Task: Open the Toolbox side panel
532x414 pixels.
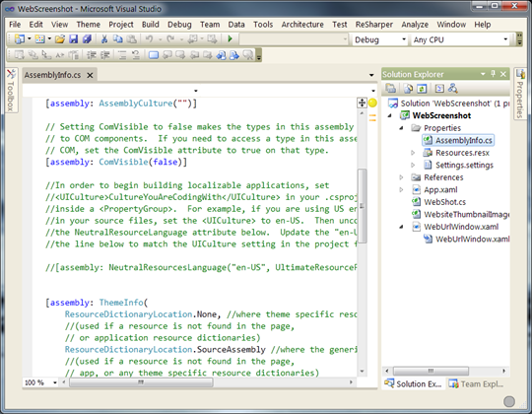Action: [11, 91]
